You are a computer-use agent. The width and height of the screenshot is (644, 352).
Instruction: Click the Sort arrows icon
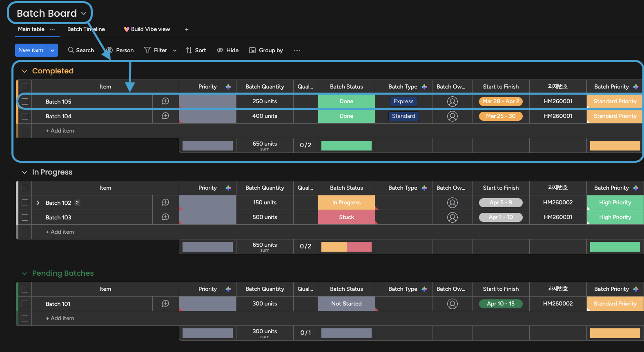tap(189, 50)
